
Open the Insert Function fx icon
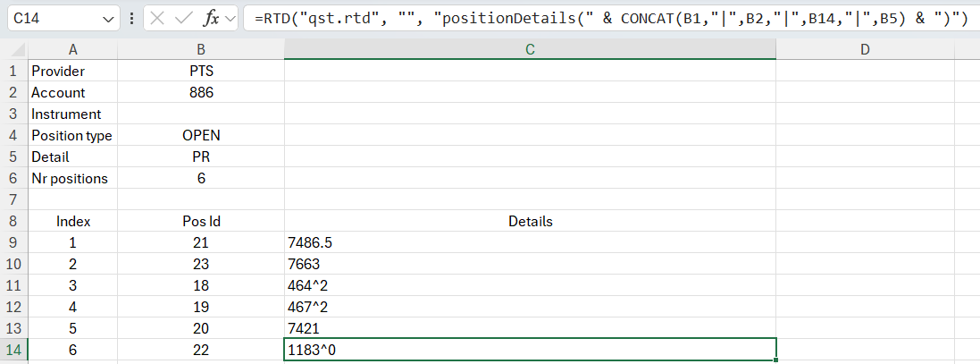tap(211, 19)
